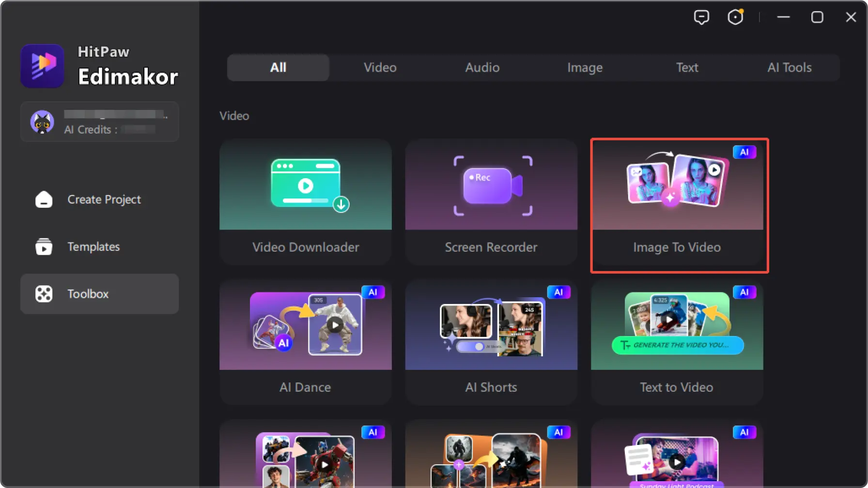Click the Image To Video label text
The image size is (868, 488).
click(677, 247)
